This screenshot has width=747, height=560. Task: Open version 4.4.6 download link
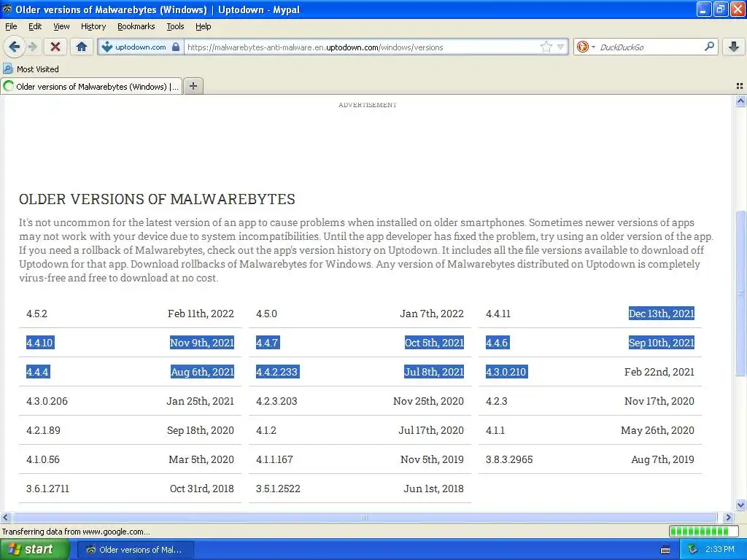(x=498, y=343)
